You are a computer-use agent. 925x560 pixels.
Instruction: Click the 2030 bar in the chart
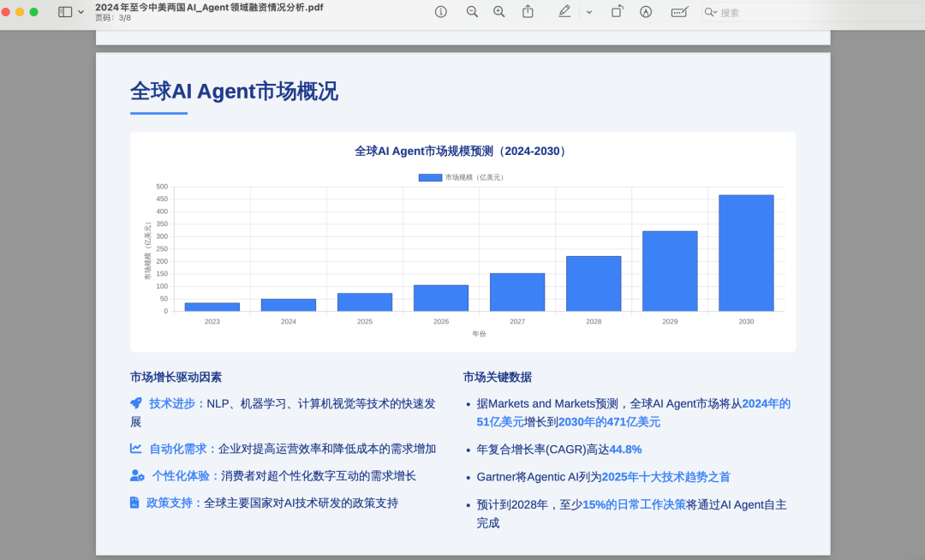(746, 253)
